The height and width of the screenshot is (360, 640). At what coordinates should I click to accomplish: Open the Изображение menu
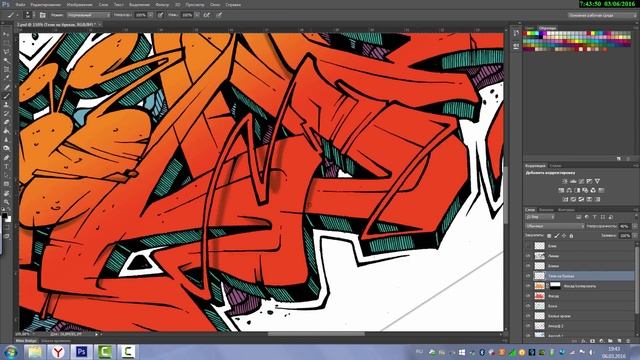[x=79, y=5]
